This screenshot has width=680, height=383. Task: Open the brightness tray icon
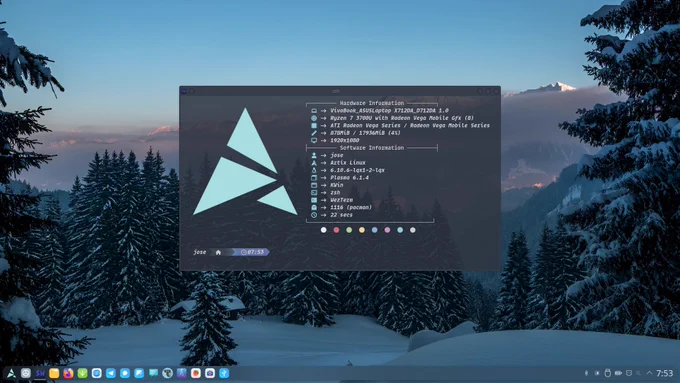[597, 373]
